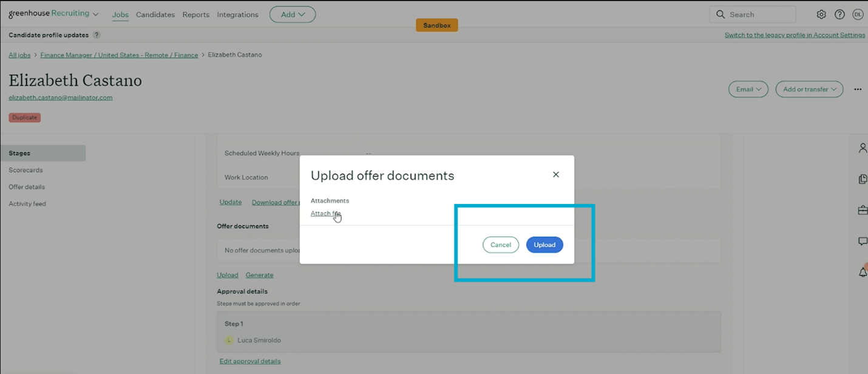Viewport: 868px width, 374px height.
Task: Click the Edit approval details link
Action: (x=250, y=361)
